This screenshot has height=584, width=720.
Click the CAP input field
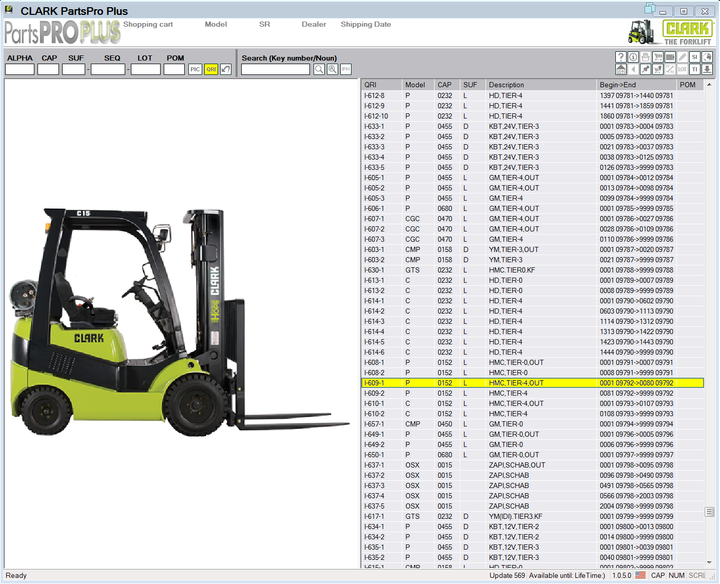(48, 69)
